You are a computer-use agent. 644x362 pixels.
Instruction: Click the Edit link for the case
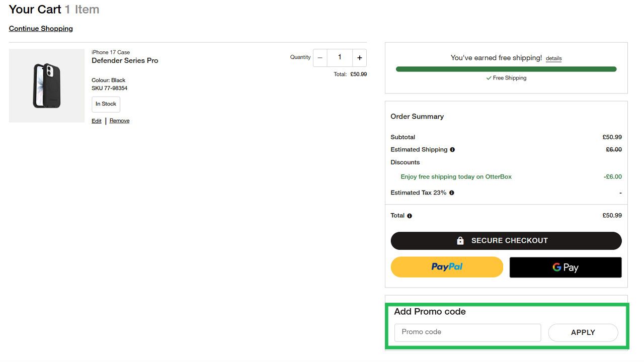[x=97, y=121]
